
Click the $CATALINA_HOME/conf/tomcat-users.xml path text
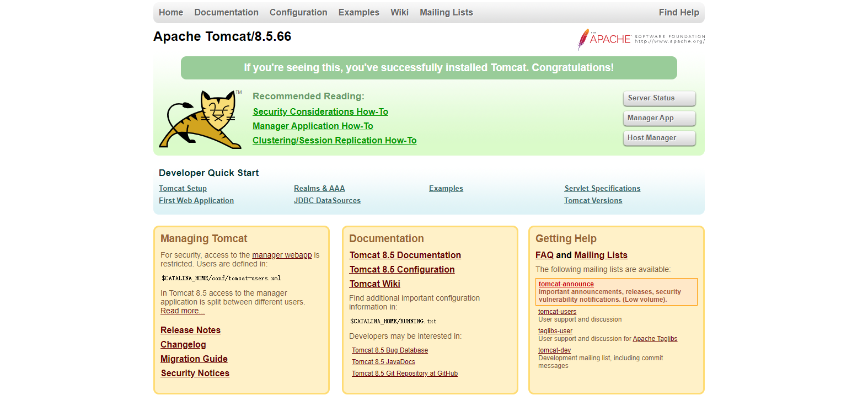tap(221, 279)
